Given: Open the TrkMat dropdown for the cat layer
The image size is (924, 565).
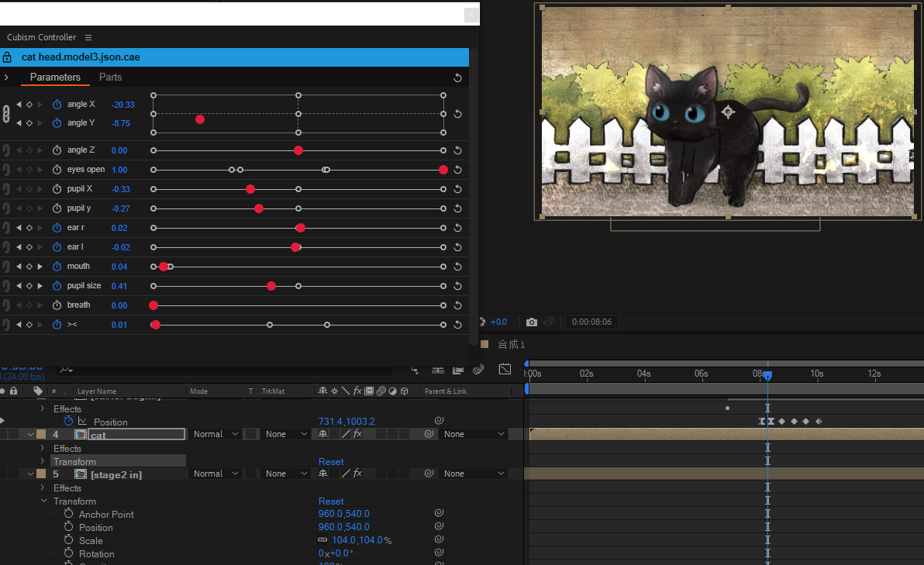Looking at the screenshot, I should 285,434.
